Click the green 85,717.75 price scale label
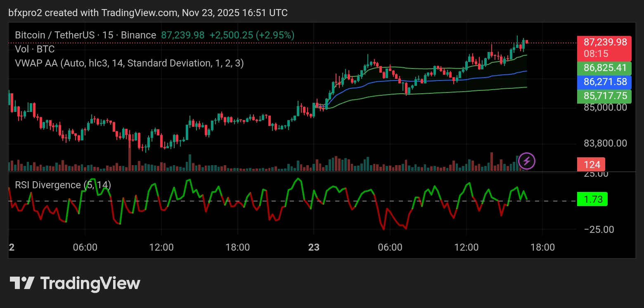This screenshot has width=644, height=308. tap(605, 96)
